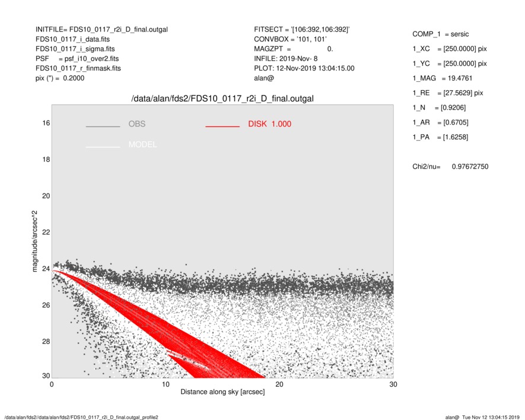Click the alan@ user label under PLOT
525x420 pixels.
click(x=264, y=78)
